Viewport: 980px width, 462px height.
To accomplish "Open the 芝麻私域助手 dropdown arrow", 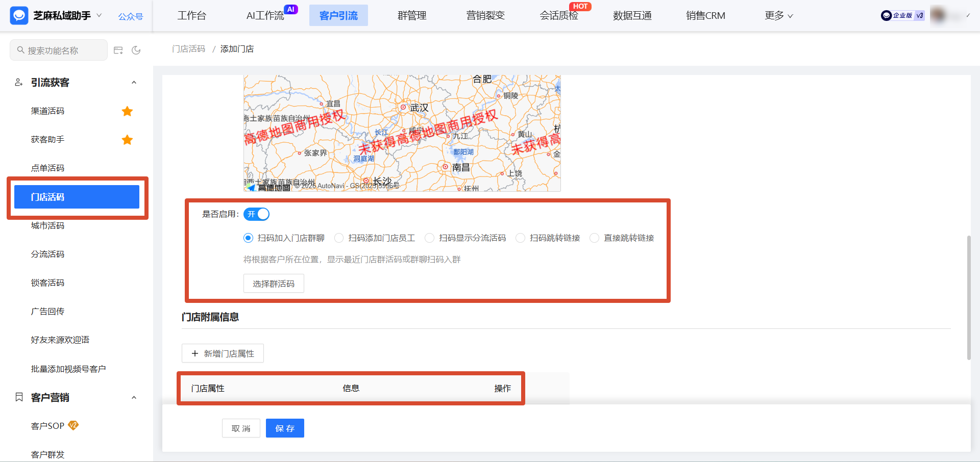I will coord(99,15).
